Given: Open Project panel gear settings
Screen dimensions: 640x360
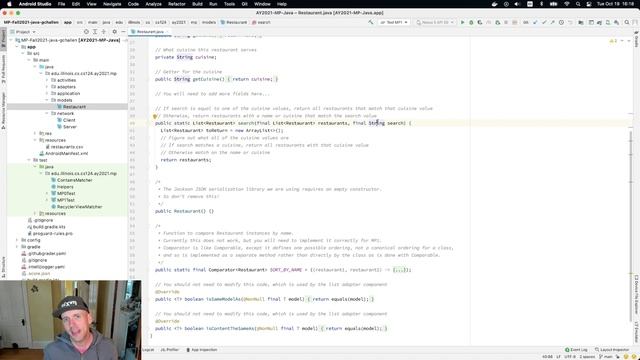Looking at the screenshot, I should [x=114, y=31].
